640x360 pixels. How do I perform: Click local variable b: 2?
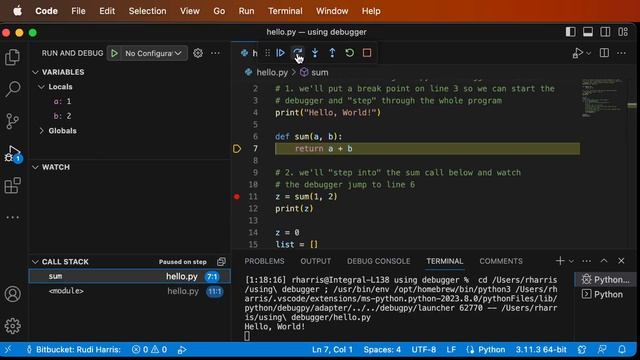(x=62, y=116)
